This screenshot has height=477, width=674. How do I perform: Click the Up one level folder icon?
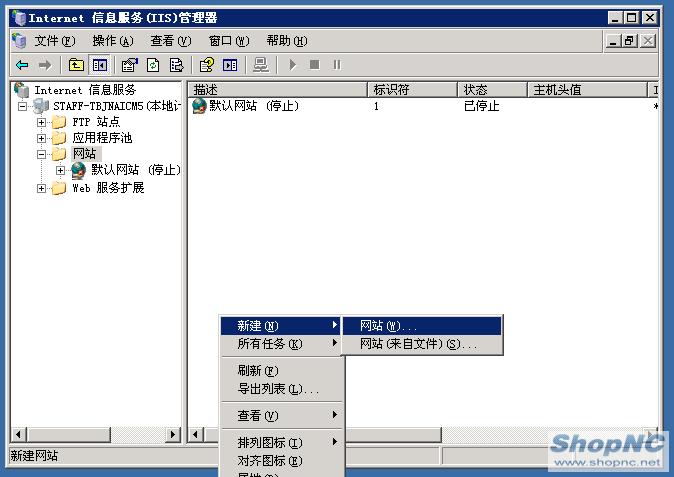click(x=76, y=65)
